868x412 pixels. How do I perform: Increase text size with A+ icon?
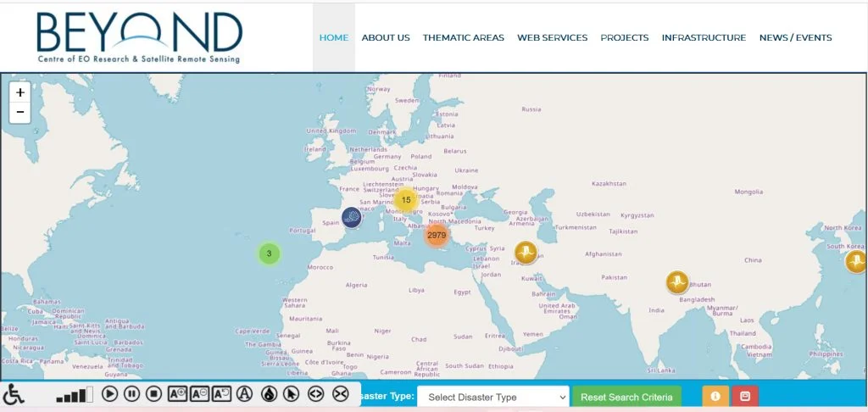177,393
